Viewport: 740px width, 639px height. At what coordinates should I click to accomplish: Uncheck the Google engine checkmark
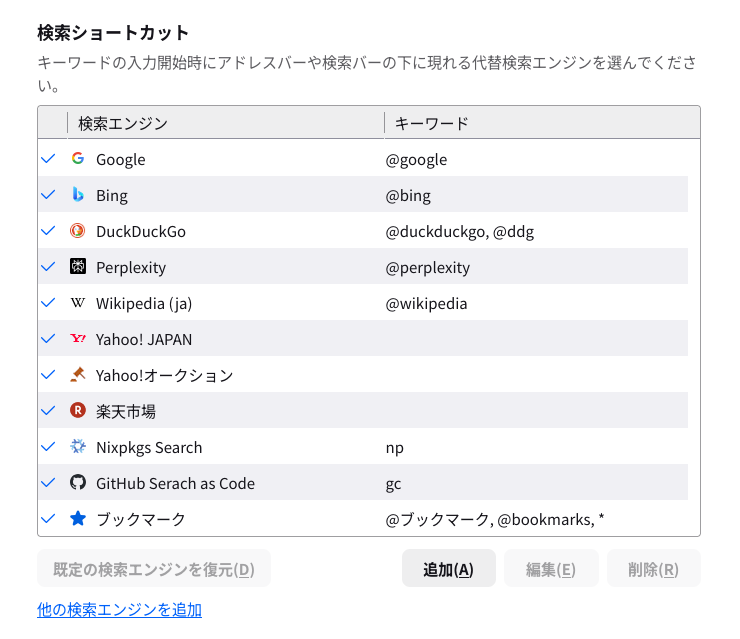(x=48, y=159)
